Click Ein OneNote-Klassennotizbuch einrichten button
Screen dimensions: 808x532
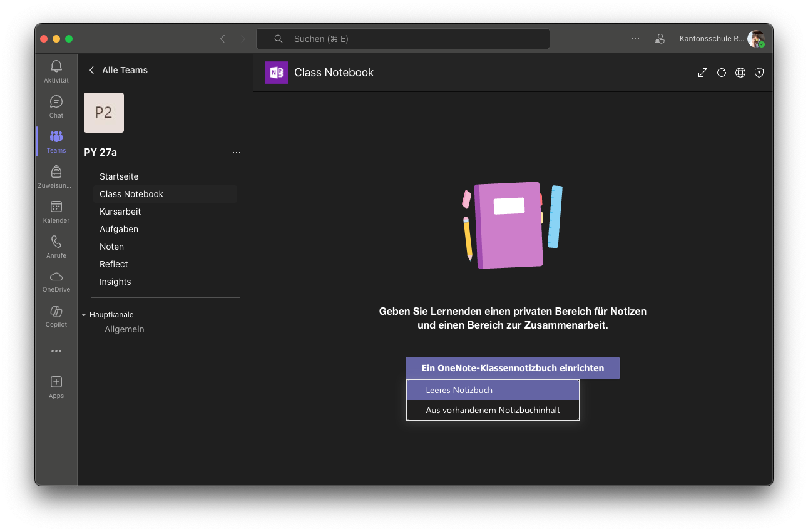[513, 368]
